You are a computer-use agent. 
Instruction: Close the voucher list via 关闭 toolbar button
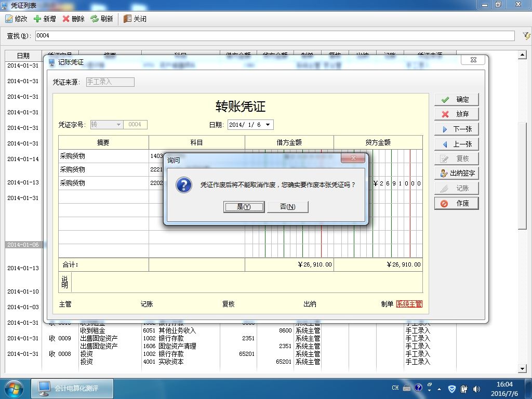point(135,19)
